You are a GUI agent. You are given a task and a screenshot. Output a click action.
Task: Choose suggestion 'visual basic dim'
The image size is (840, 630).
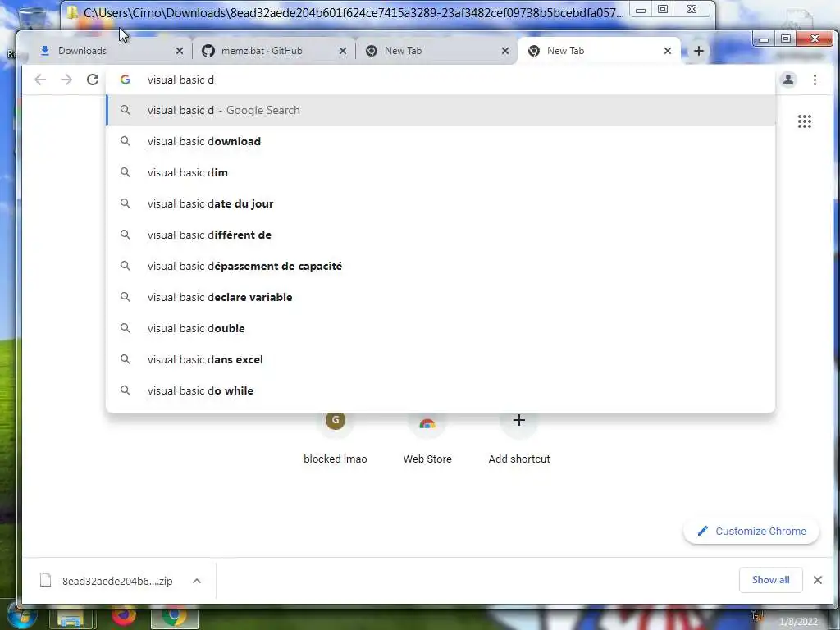click(x=441, y=172)
